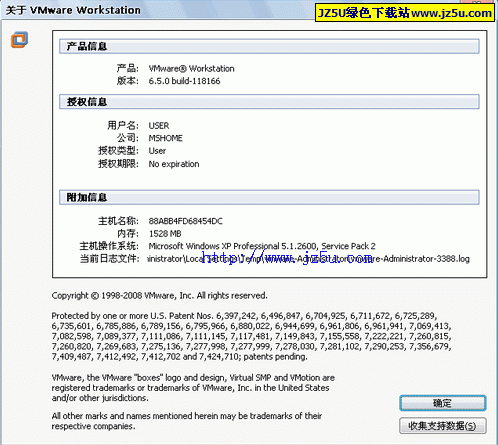Click the 产品: label
This screenshot has width=498, height=445.
pyautogui.click(x=127, y=68)
